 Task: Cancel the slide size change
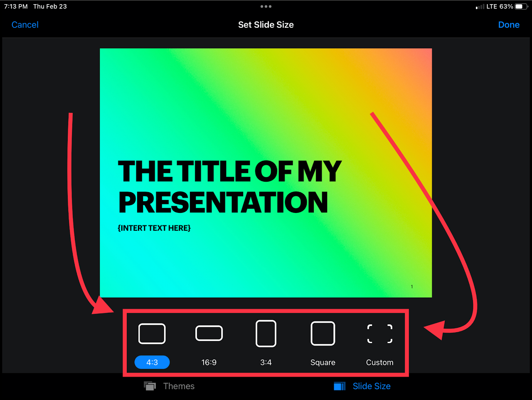(25, 25)
